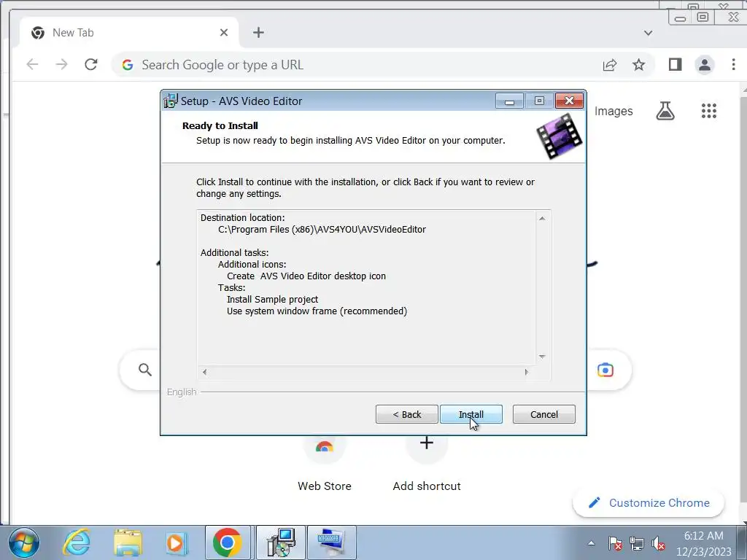The width and height of the screenshot is (747, 560).
Task: Restore down the Chrome window
Action: point(703,17)
